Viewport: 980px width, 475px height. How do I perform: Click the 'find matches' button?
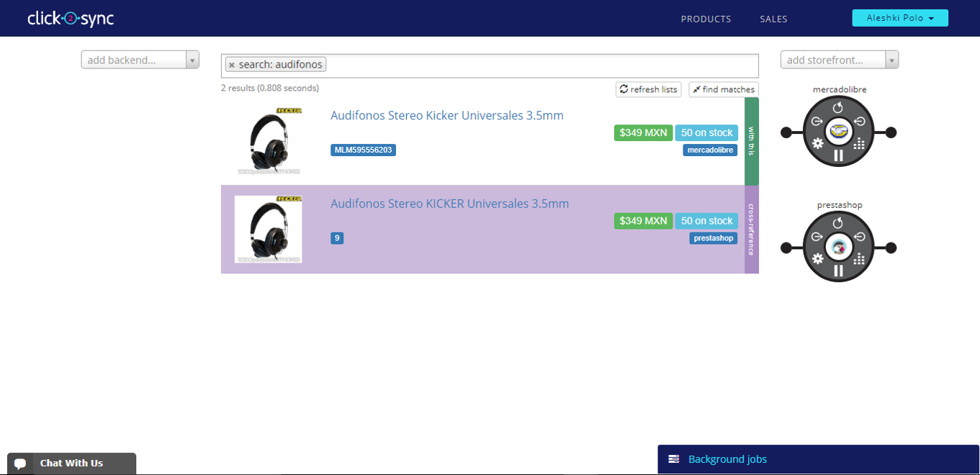(724, 89)
